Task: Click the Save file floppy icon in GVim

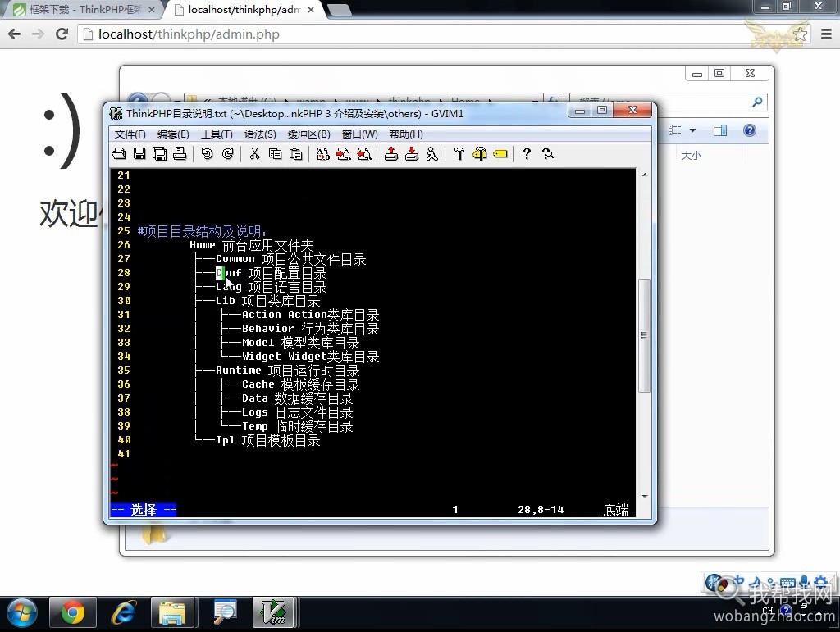Action: tap(139, 154)
